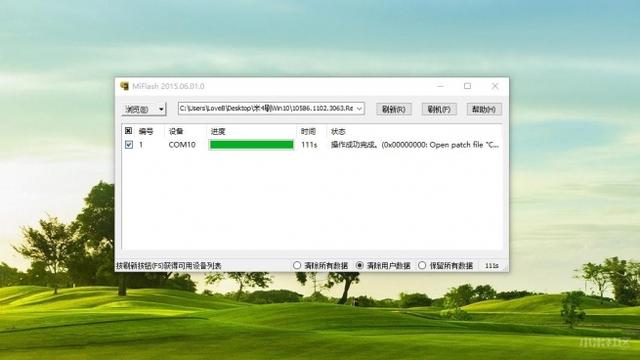Viewport: 640px width, 360px height.
Task: Open the 帮助 (Help) button
Action: [x=484, y=109]
